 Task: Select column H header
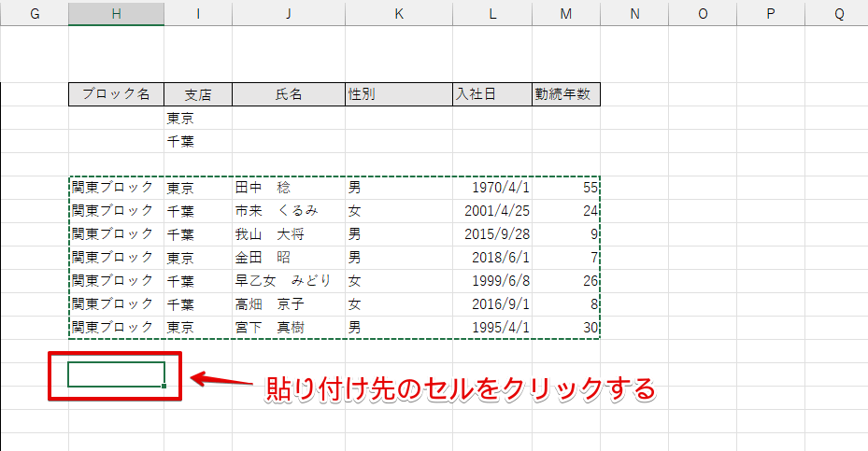[116, 13]
